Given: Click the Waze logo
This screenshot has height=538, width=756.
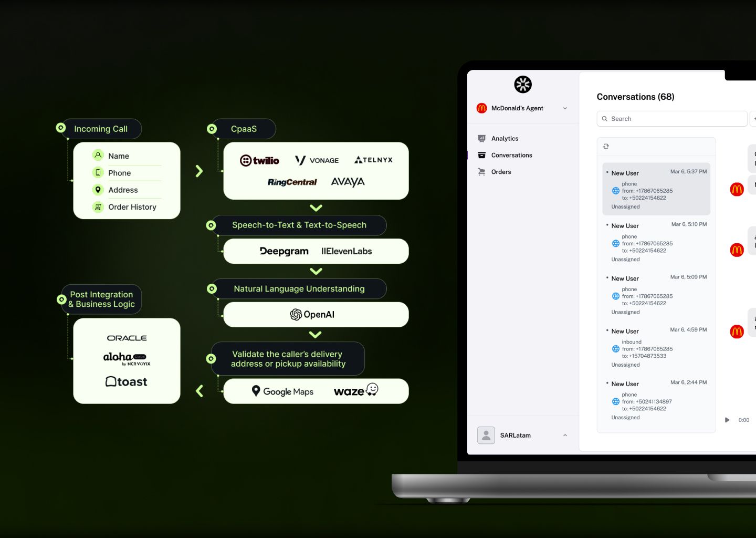Looking at the screenshot, I should tap(356, 390).
